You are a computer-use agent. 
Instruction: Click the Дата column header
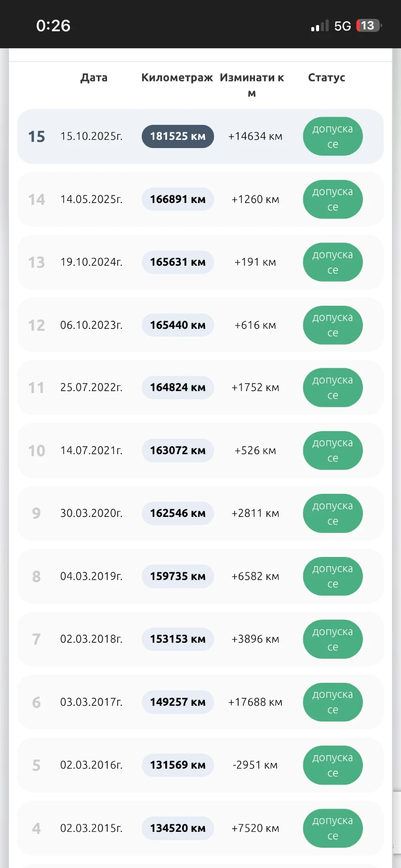point(94,78)
